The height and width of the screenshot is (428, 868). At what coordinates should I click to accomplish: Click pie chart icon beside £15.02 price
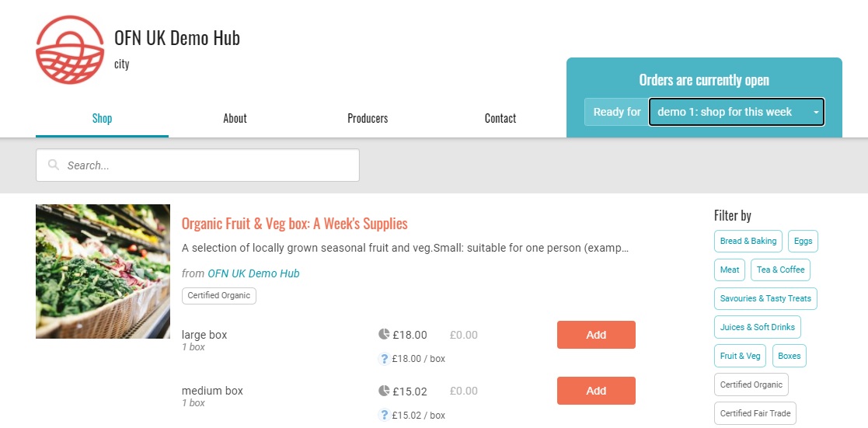[384, 391]
